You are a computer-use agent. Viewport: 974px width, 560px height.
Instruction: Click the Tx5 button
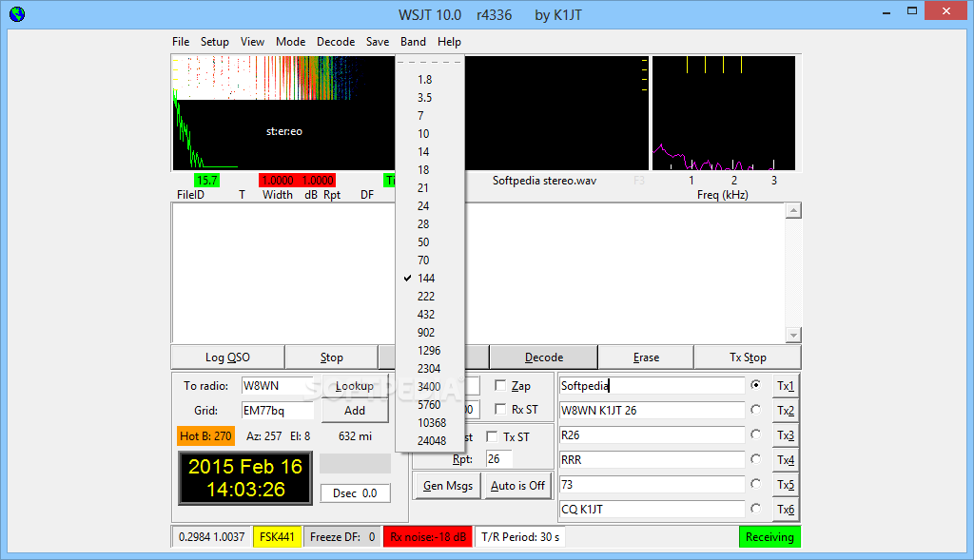pos(785,484)
